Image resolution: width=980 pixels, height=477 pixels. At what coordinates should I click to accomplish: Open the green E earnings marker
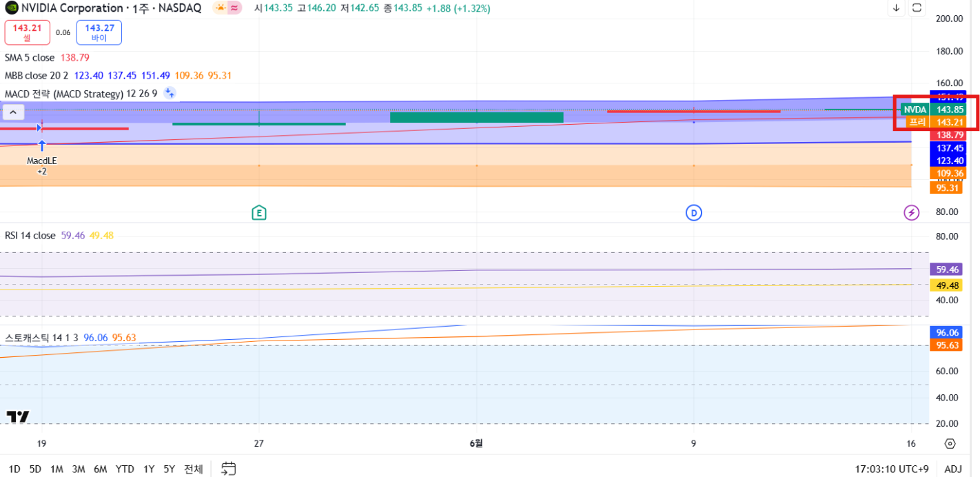(259, 212)
